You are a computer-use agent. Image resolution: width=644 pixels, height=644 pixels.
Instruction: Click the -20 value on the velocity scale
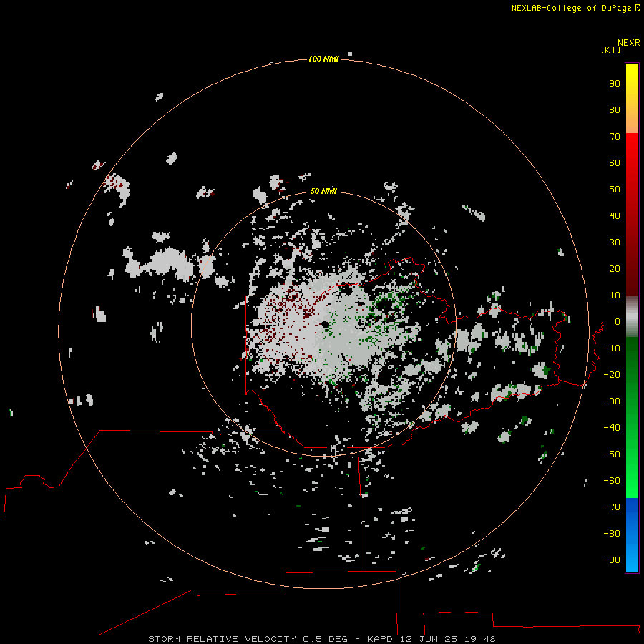612,374
